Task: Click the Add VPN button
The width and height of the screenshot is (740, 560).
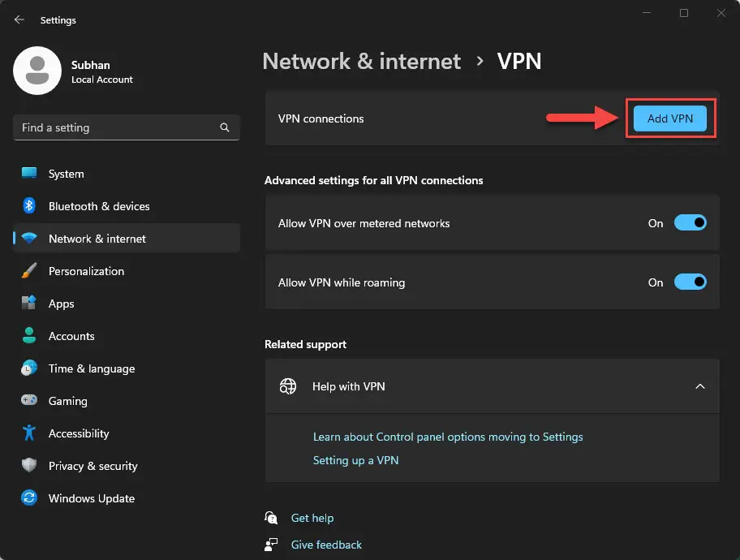Action: (x=670, y=118)
